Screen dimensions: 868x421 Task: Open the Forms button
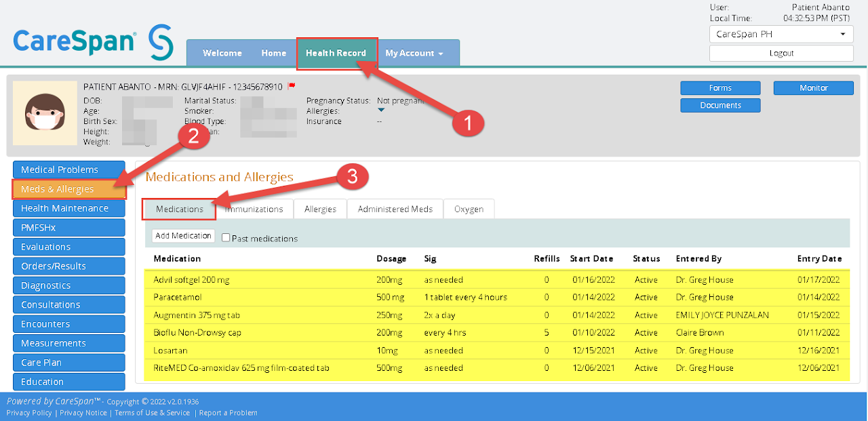[720, 87]
